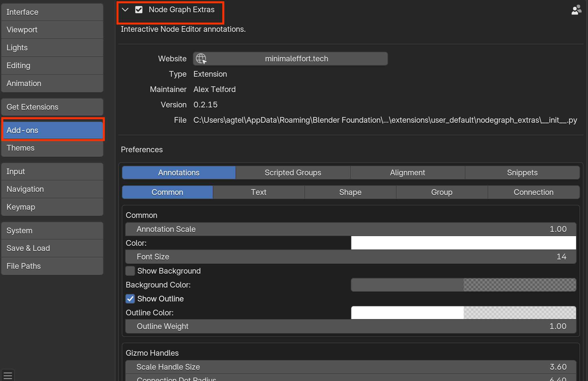Click the Type value Extension
588x381 pixels.
click(x=210, y=74)
